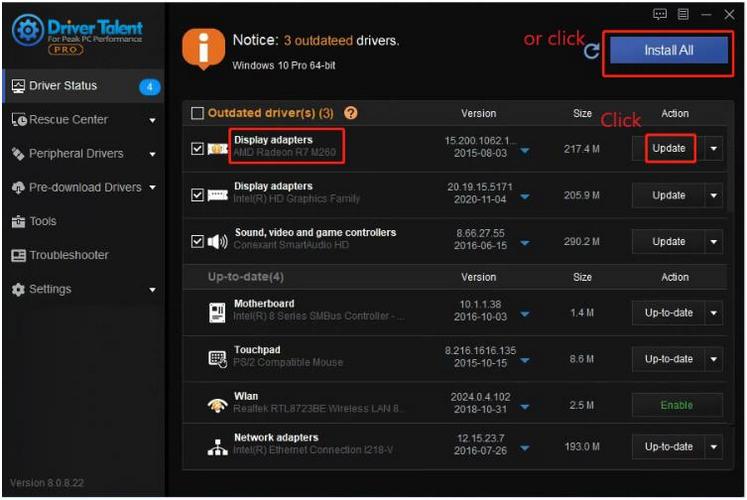
Task: Click the Troubleshooter sidebar icon
Action: (x=18, y=255)
